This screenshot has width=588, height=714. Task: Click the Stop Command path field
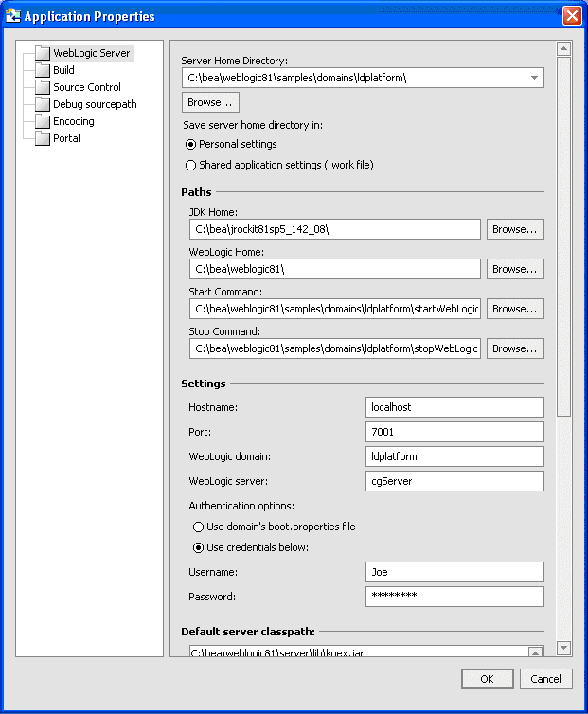335,348
